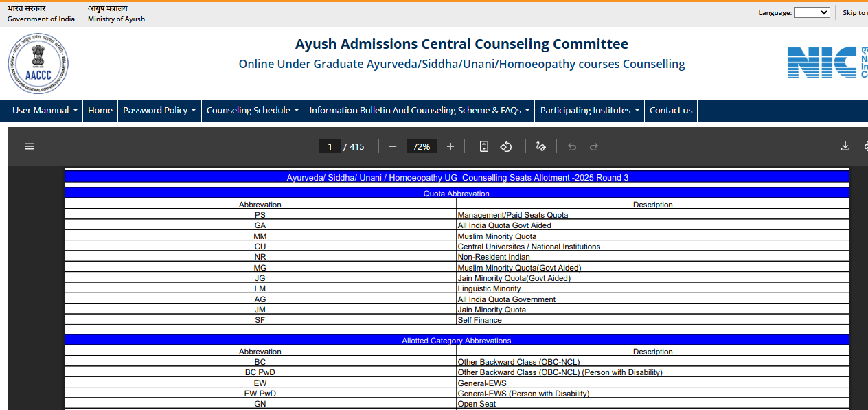The width and height of the screenshot is (868, 410).
Task: Click the undo arrow icon
Action: click(572, 146)
